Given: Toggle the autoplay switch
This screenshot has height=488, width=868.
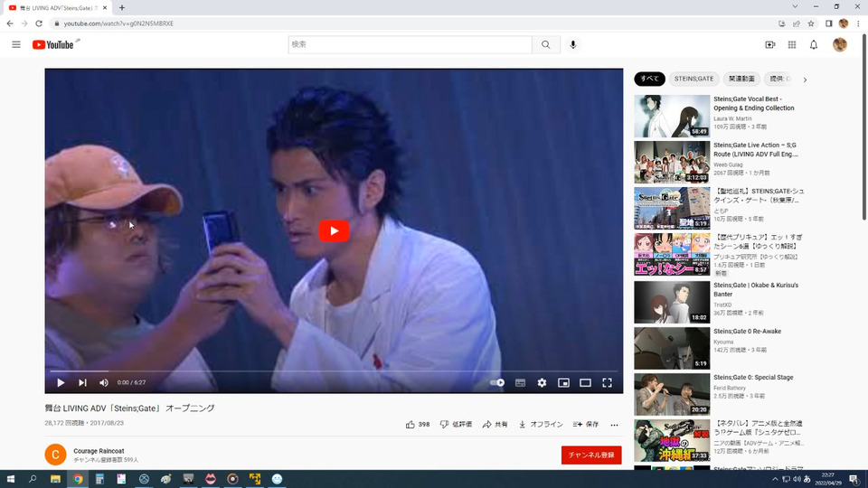Looking at the screenshot, I should click(x=497, y=382).
